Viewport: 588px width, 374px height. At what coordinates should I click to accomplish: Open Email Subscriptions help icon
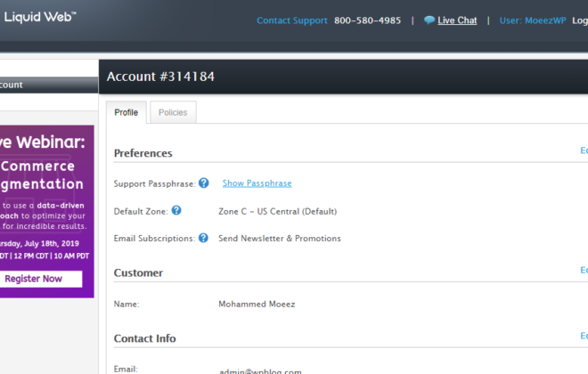tap(203, 238)
